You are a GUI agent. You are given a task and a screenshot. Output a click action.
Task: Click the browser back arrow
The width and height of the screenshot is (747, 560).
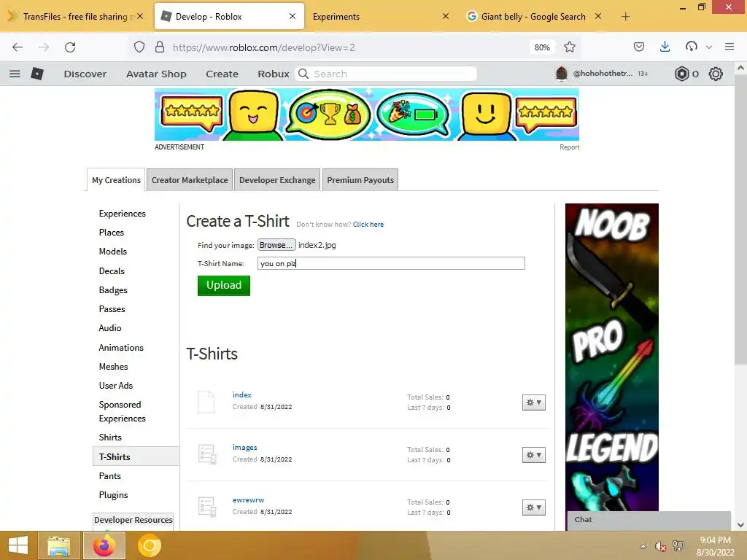click(18, 47)
